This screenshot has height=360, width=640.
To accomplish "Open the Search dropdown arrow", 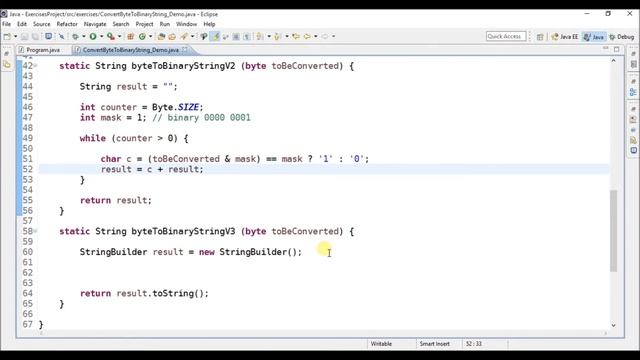I will 193,36.
